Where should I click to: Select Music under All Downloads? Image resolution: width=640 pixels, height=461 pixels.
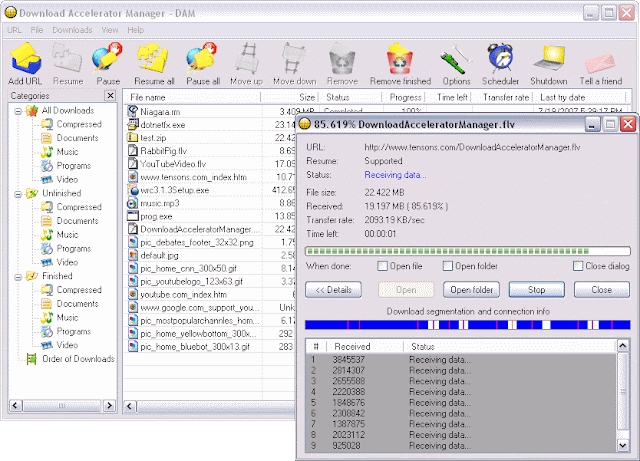pos(67,152)
